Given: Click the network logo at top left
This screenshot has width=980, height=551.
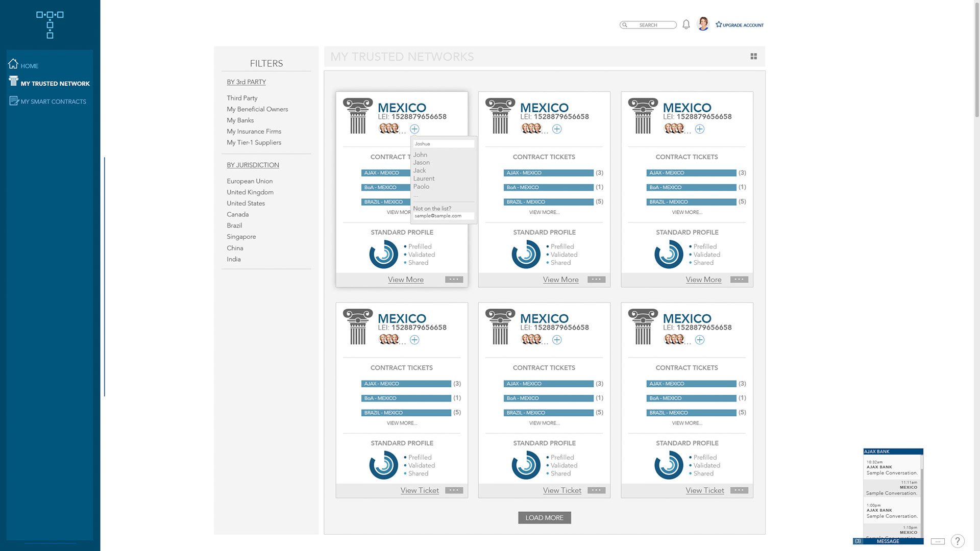Looking at the screenshot, I should click(x=50, y=24).
